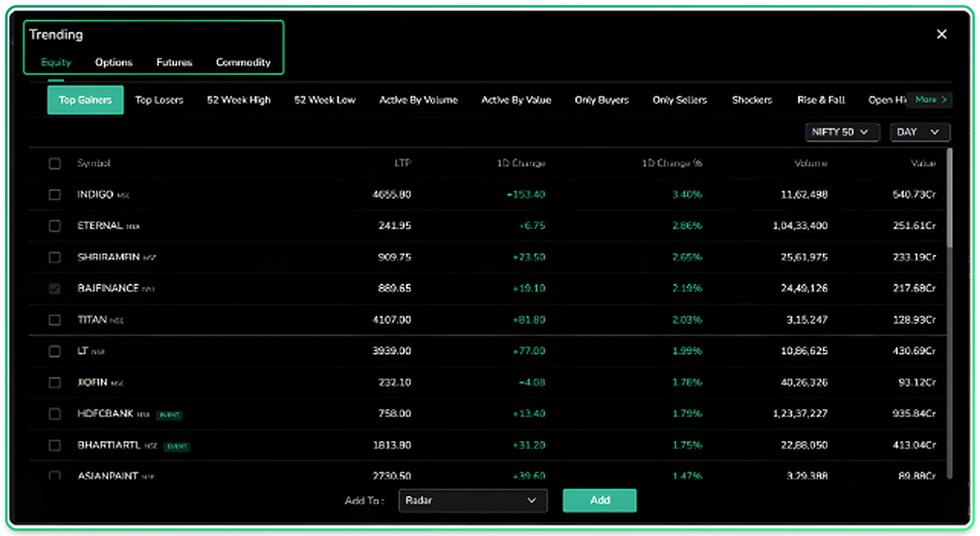Check the TITAN row checkbox
Screen dimensions: 980x536
tap(54, 320)
